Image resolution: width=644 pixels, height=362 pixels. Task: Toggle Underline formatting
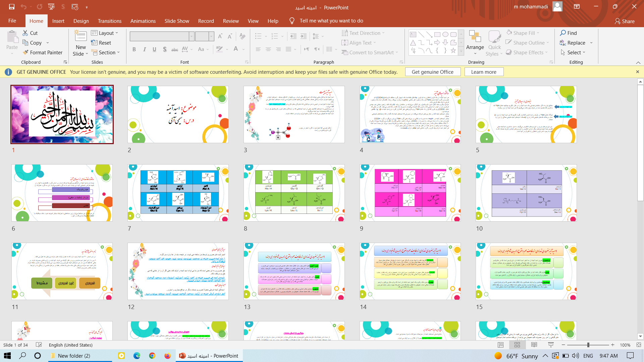[x=154, y=49]
